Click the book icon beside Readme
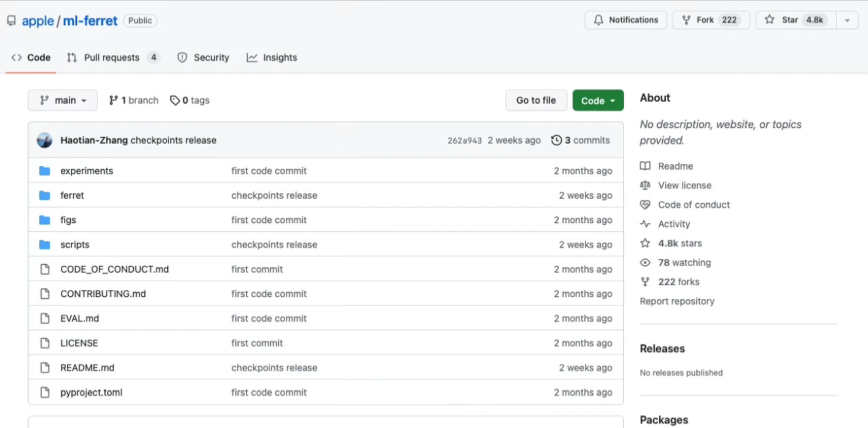Image resolution: width=868 pixels, height=428 pixels. coord(646,166)
